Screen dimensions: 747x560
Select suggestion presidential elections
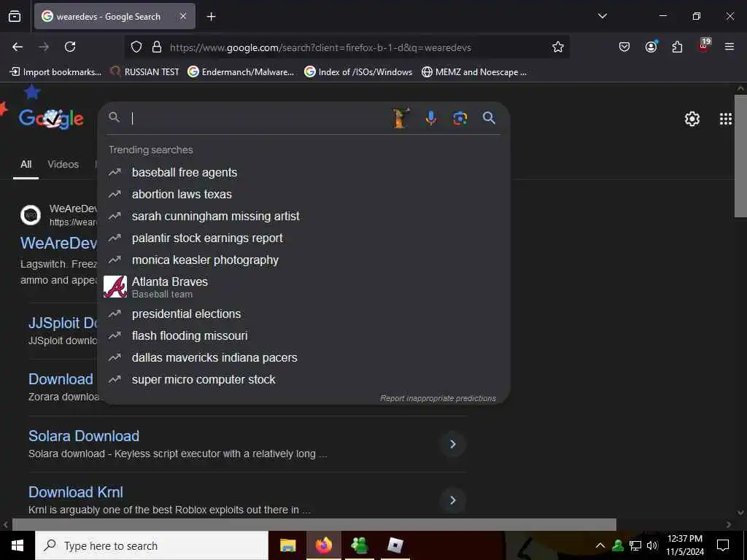point(303,314)
